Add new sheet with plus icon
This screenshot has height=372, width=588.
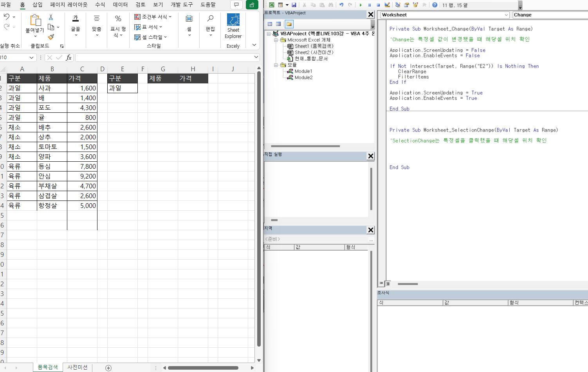[x=108, y=368]
